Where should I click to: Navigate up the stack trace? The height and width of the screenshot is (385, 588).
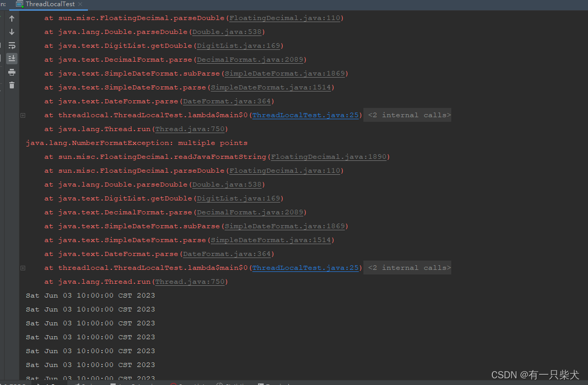11,18
